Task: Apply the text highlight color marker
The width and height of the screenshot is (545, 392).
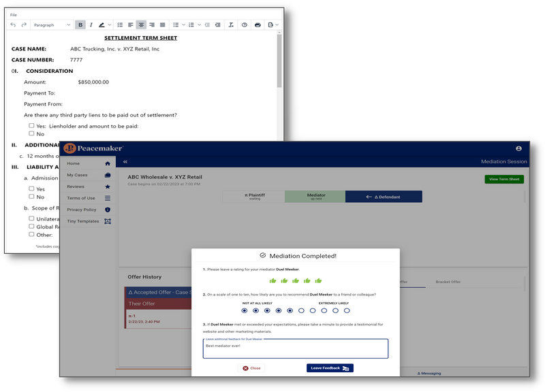Action: click(102, 24)
